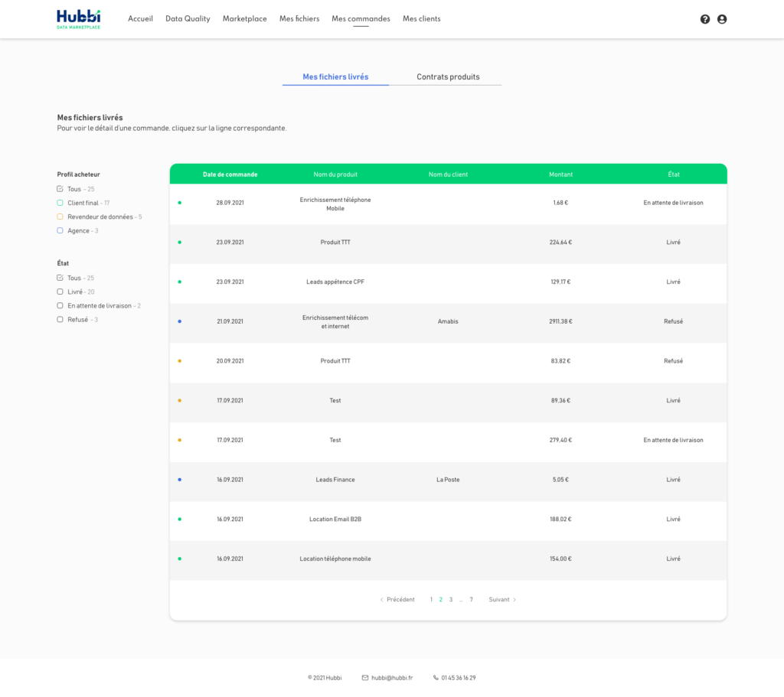Click Suivant pagination link

499,600
